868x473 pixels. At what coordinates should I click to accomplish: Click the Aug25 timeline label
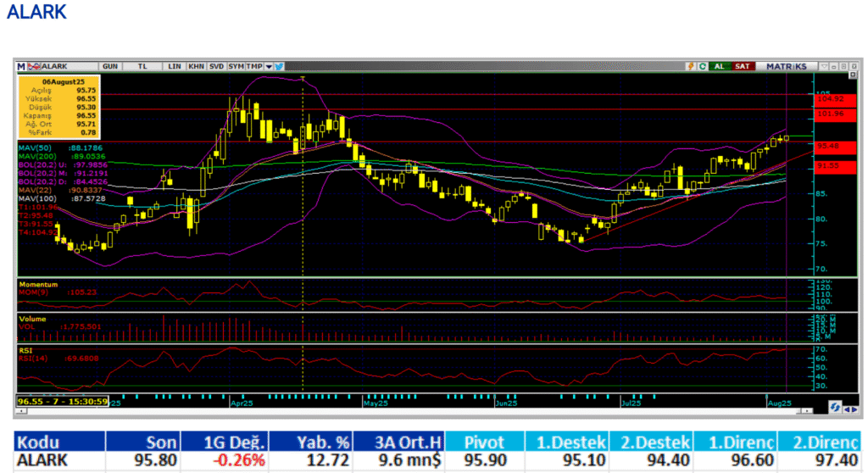780,403
